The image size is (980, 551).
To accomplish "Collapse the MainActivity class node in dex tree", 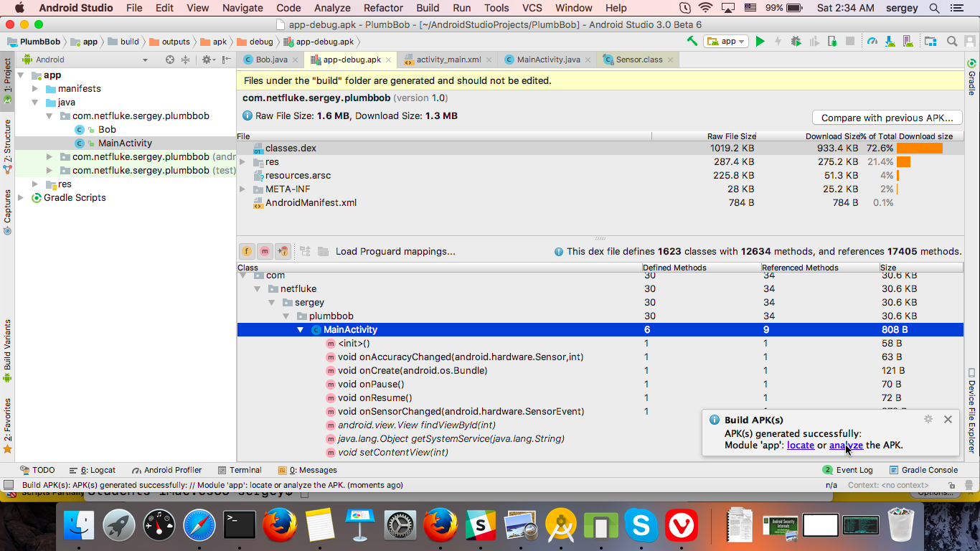I will (301, 329).
